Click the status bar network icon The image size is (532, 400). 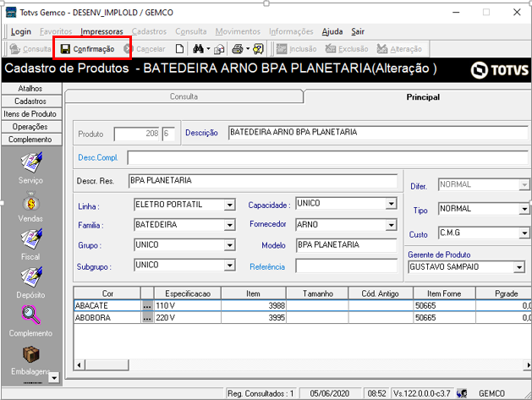click(x=462, y=393)
